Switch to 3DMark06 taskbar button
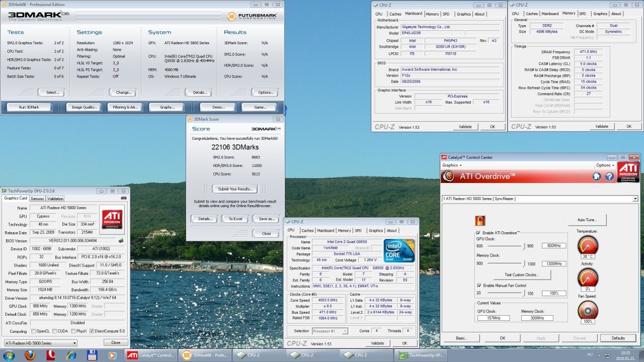The width and height of the screenshot is (644, 362). [205, 355]
